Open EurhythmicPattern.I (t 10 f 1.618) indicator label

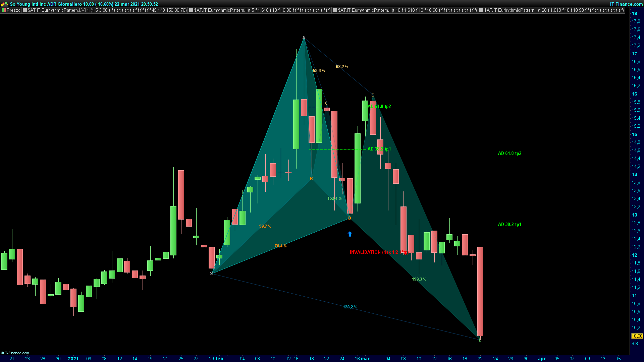coord(407,10)
